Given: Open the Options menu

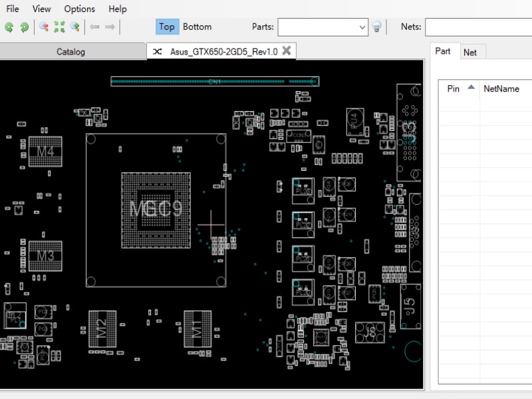Looking at the screenshot, I should tap(79, 9).
